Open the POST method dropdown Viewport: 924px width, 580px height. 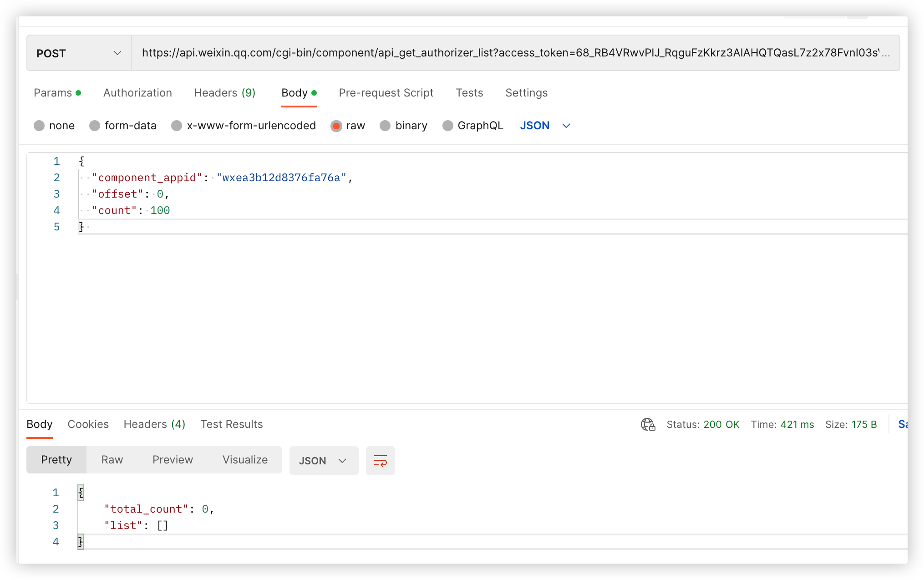pos(79,53)
